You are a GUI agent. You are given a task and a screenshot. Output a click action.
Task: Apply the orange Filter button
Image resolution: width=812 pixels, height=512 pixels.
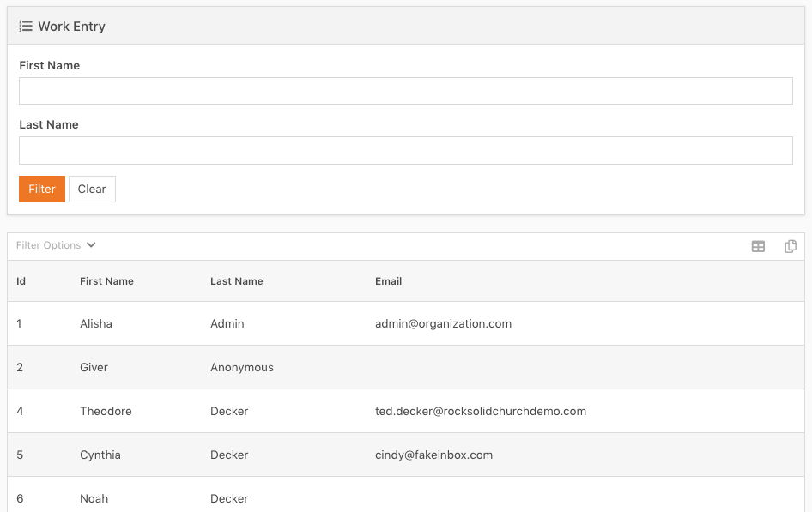[x=42, y=189]
